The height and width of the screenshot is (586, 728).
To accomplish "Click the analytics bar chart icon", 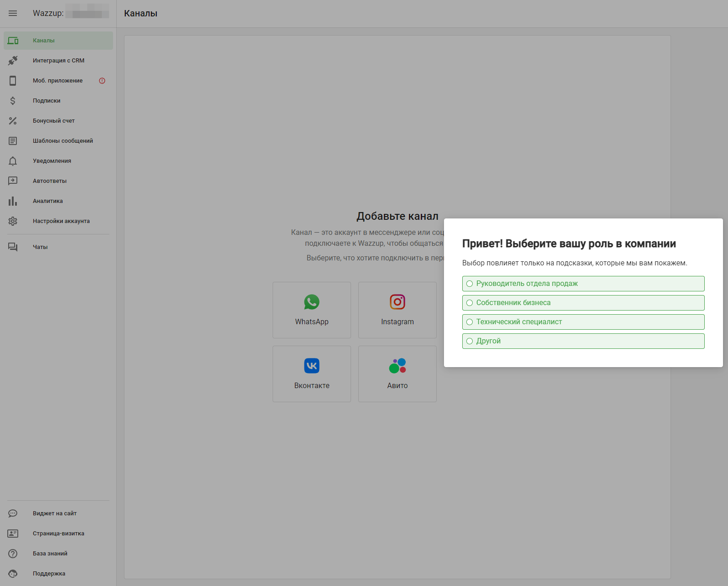I will tap(13, 201).
